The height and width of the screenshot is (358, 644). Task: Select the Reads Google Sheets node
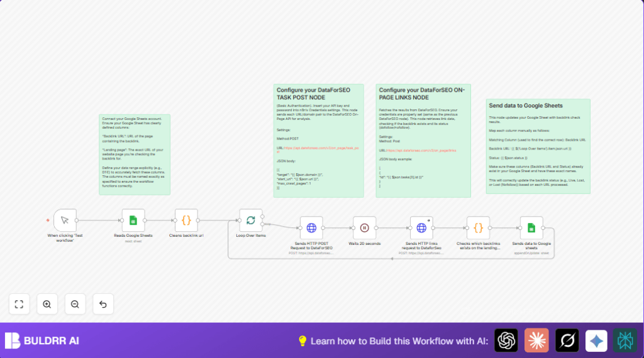tap(133, 220)
